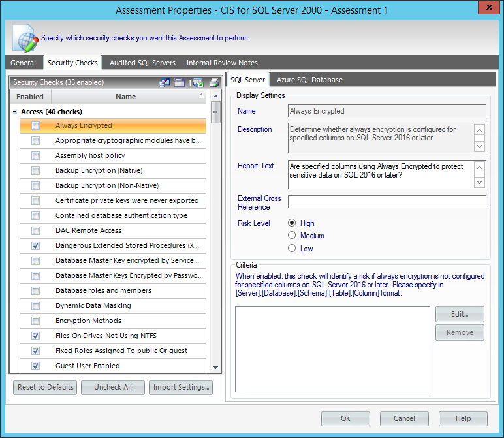The height and width of the screenshot is (438, 504).
Task: Click the Import Settings... button
Action: pos(181,387)
